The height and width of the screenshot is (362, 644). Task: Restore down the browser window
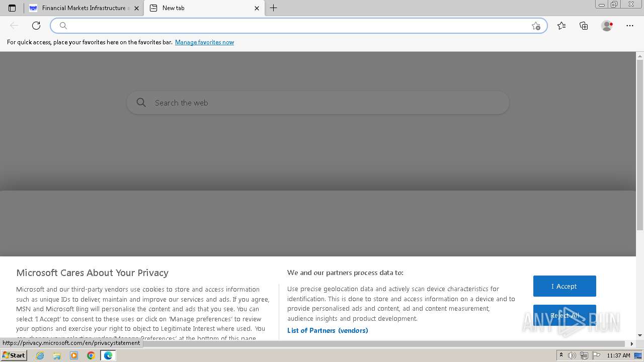tap(614, 5)
